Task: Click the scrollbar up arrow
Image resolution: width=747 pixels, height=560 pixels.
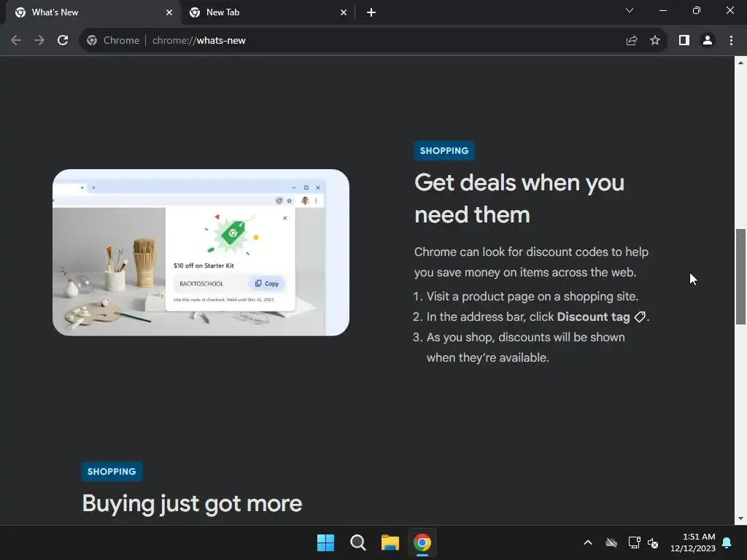Action: click(x=740, y=63)
